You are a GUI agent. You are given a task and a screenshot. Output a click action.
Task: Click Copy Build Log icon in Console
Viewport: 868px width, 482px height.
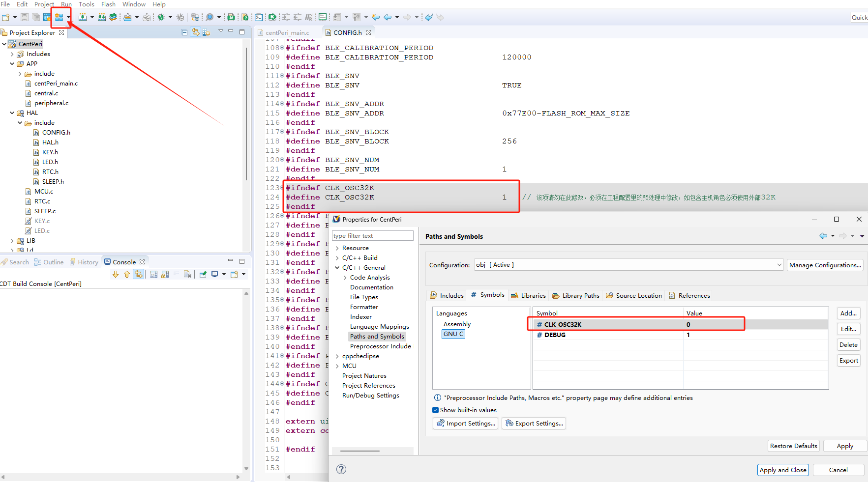pos(154,274)
